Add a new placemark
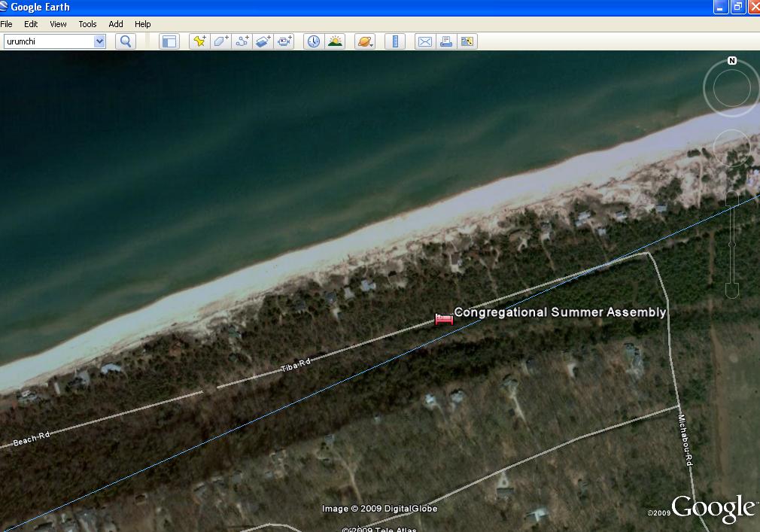Viewport: 760px width, 532px height. point(199,41)
